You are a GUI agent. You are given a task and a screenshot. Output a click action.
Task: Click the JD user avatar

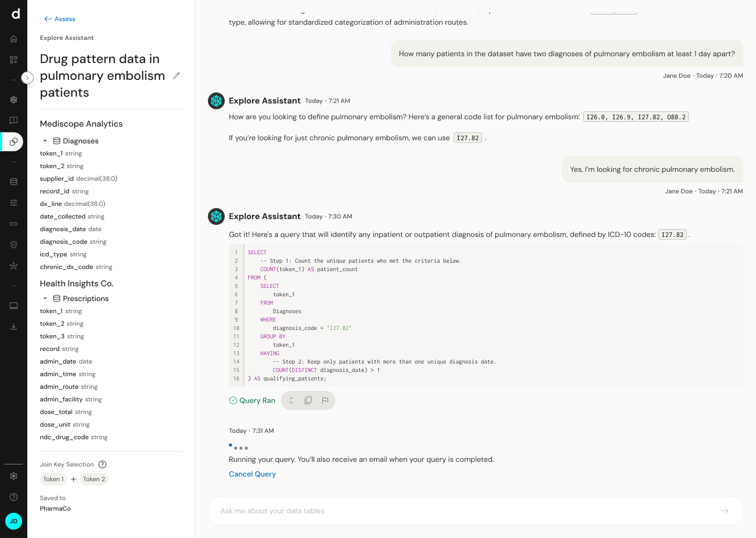14,521
